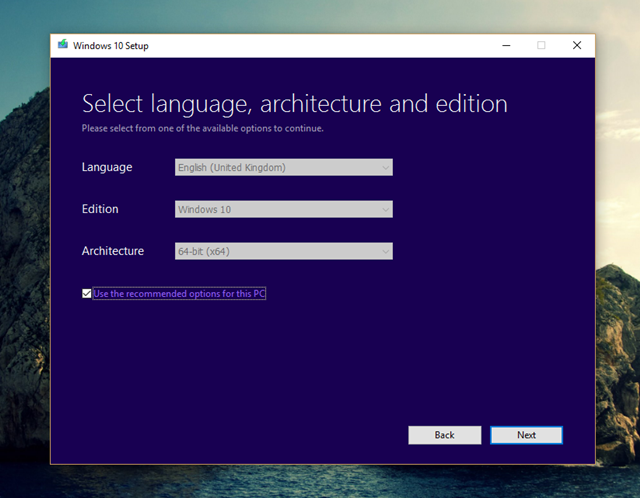Click the chevron arrow on the Architecture combo box
The image size is (640, 498).
[385, 251]
